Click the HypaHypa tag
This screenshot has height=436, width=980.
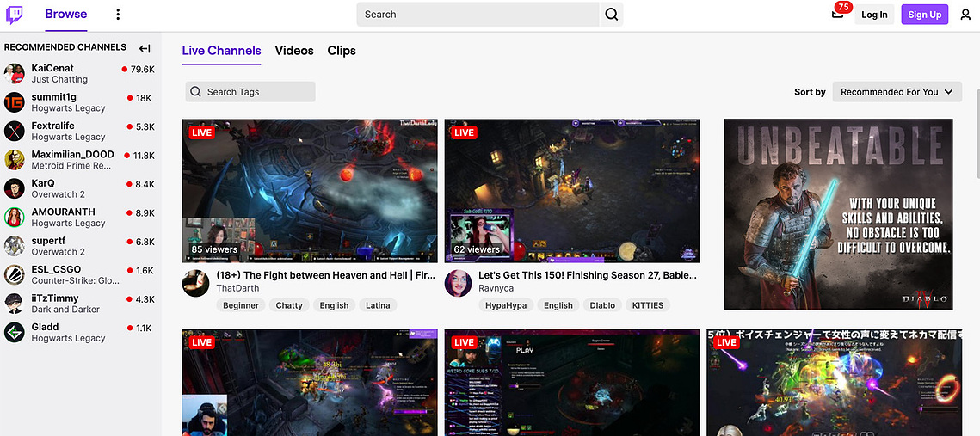click(x=506, y=305)
